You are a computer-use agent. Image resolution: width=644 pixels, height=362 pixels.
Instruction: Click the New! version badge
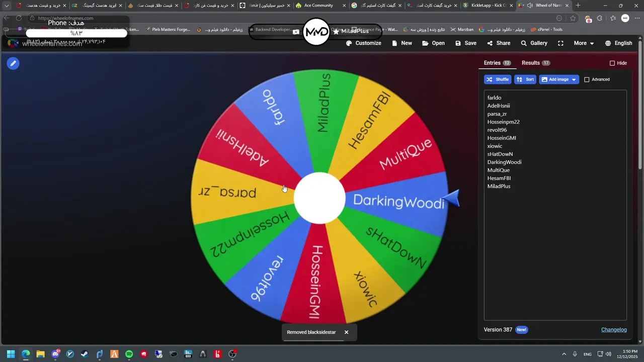coord(521,330)
